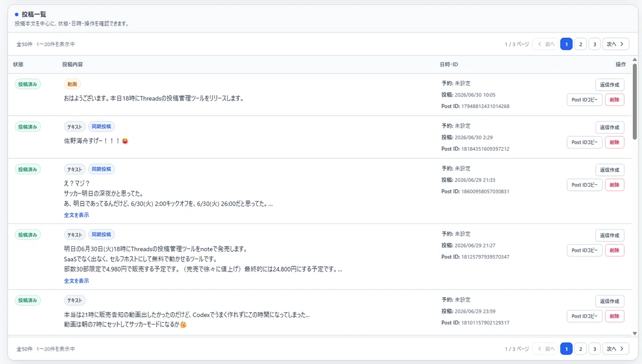Screen dimensions: 642x364
Task: Click the 状態 column header
Action: [18, 64]
